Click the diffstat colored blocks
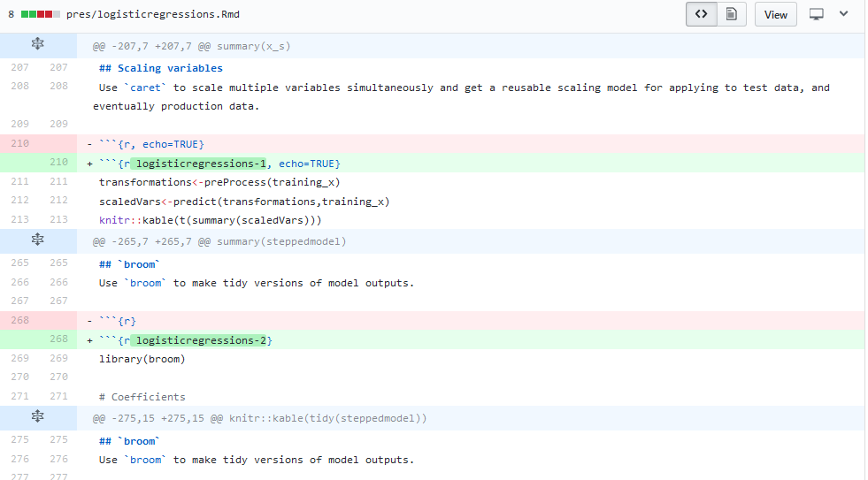This screenshot has height=480, width=868. 41,14
